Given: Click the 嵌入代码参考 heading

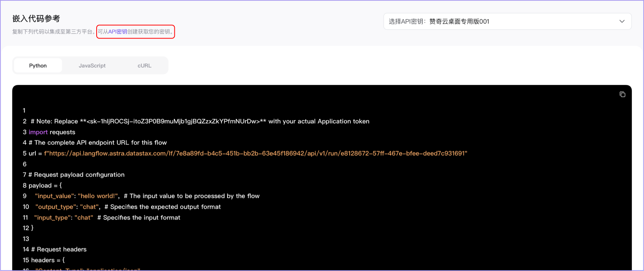Looking at the screenshot, I should 36,18.
